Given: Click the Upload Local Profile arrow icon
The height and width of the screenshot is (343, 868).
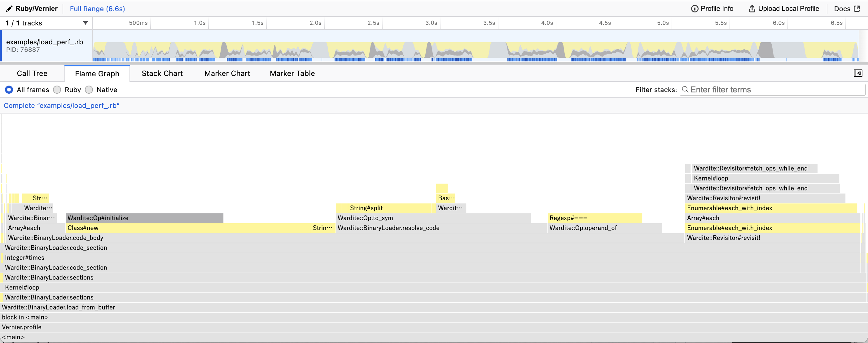Looking at the screenshot, I should pyautogui.click(x=752, y=9).
